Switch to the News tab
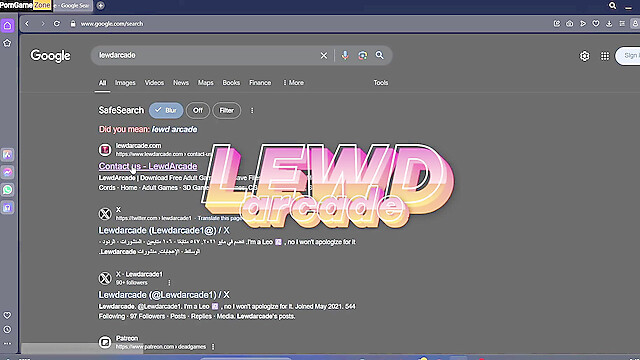Screen dimensions: 640x360 coord(181,82)
